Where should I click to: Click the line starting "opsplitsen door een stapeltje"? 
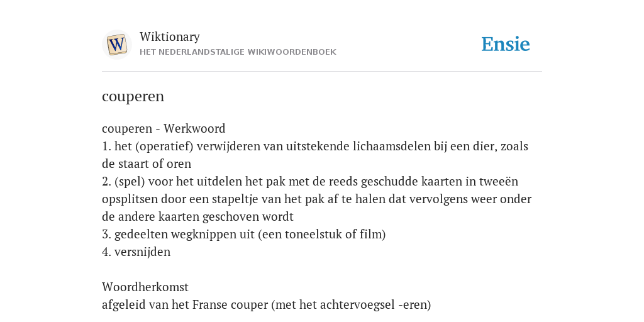tap(317, 199)
